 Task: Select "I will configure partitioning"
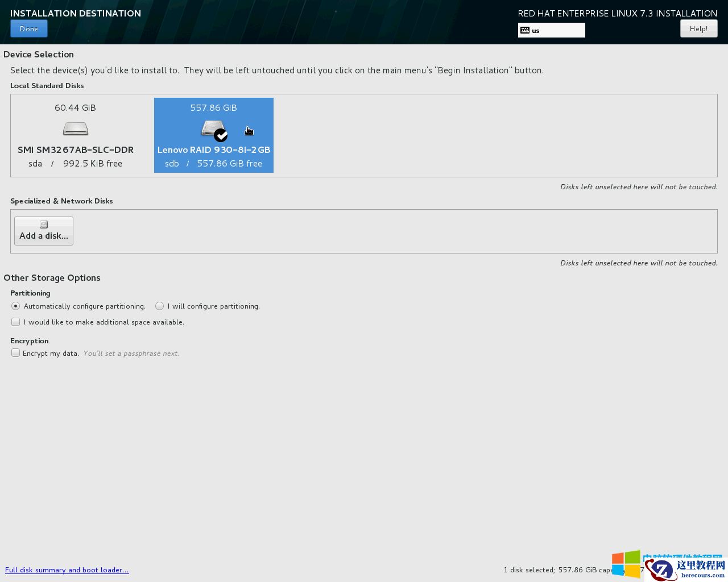(x=159, y=306)
